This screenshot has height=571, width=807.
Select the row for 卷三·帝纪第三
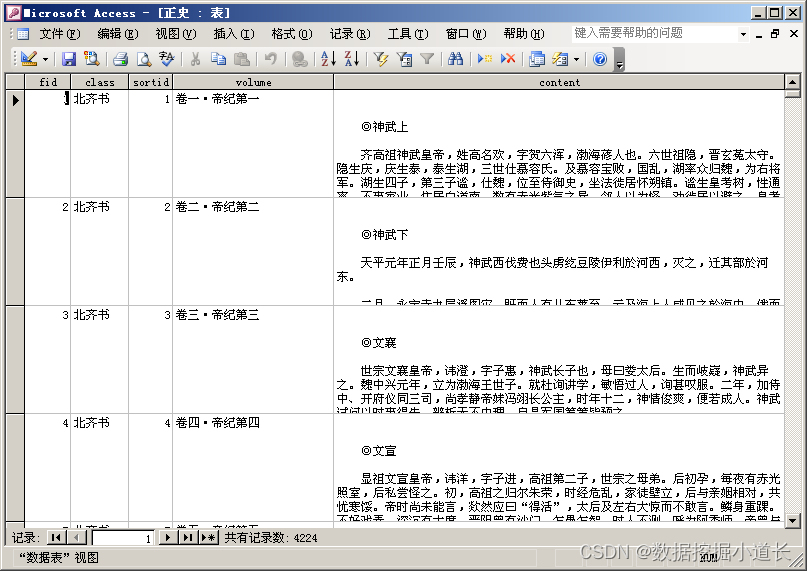15,359
